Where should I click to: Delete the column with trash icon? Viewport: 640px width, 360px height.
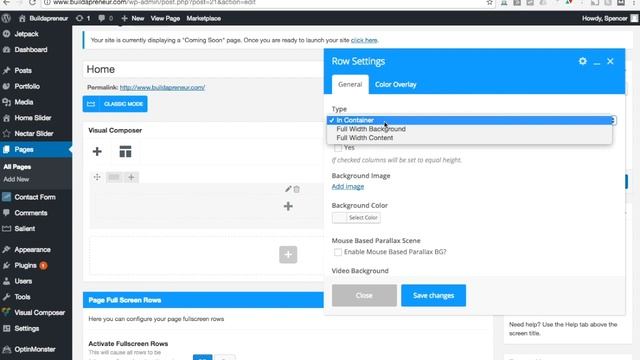(297, 189)
